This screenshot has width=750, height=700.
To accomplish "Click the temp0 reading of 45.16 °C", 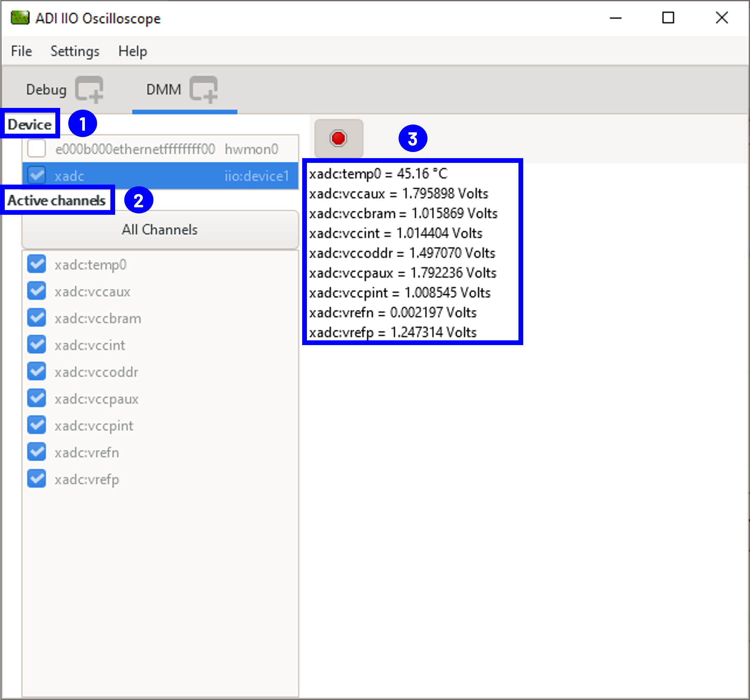I will click(379, 173).
